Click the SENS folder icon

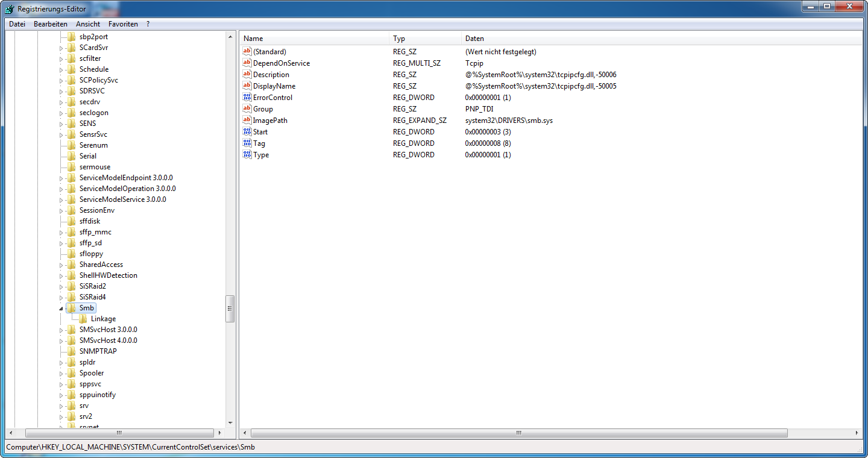(71, 124)
